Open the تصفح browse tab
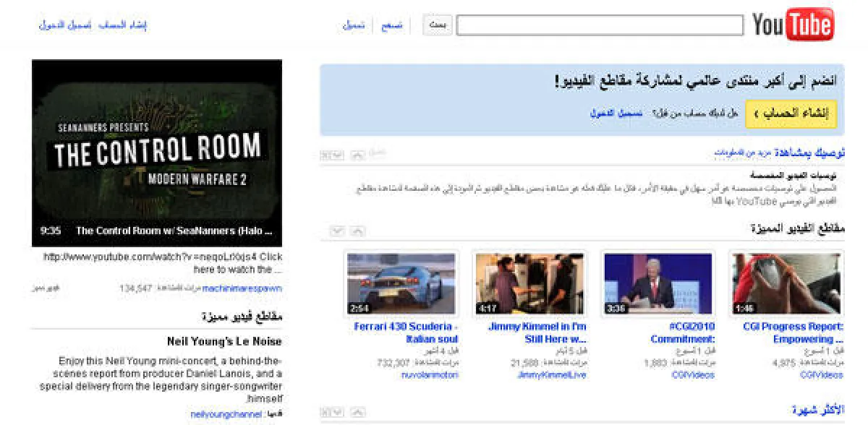The image size is (868, 425). tap(392, 25)
